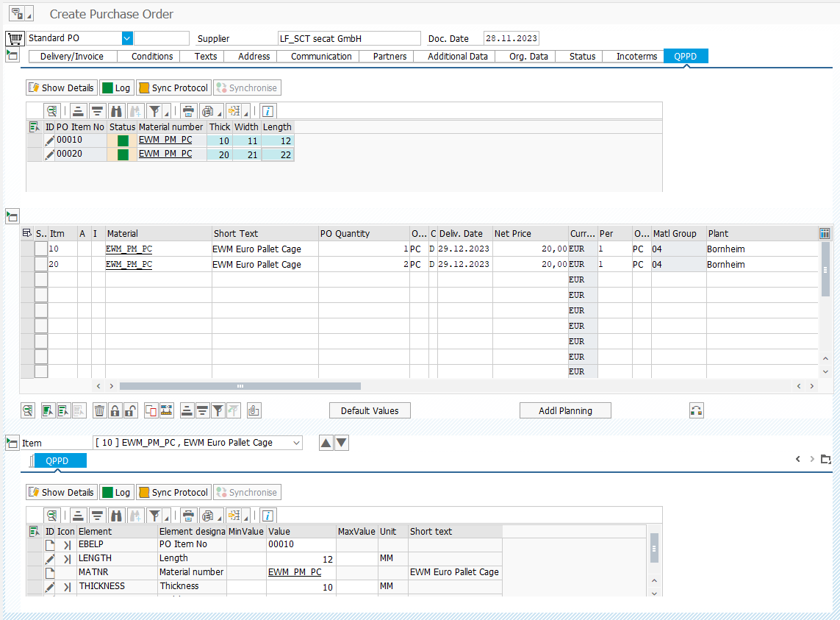Click the Addl Planning button
This screenshot has width=840, height=620.
tap(564, 410)
